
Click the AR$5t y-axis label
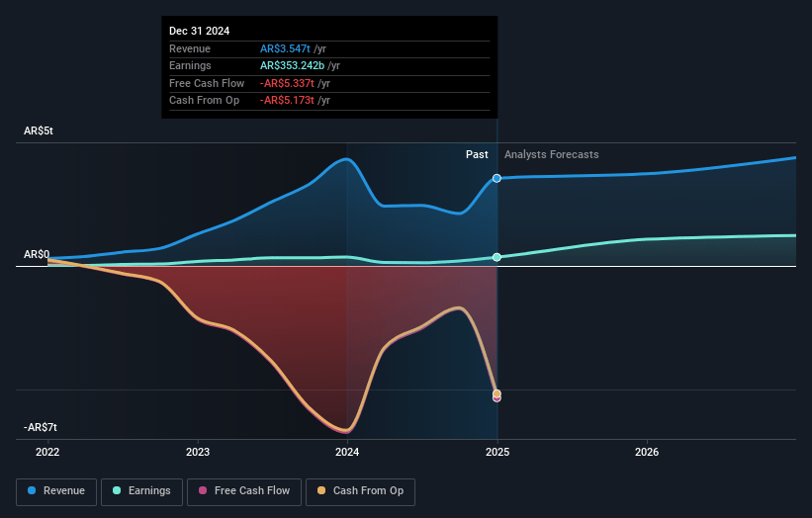39,130
